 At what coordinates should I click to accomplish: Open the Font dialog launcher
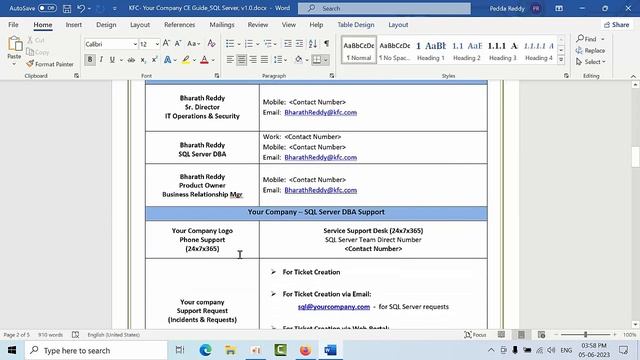pyautogui.click(x=217, y=76)
